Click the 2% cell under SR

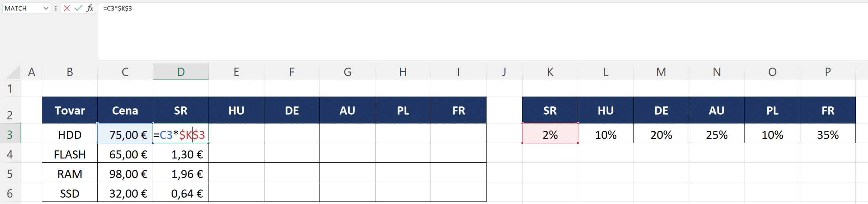click(550, 135)
